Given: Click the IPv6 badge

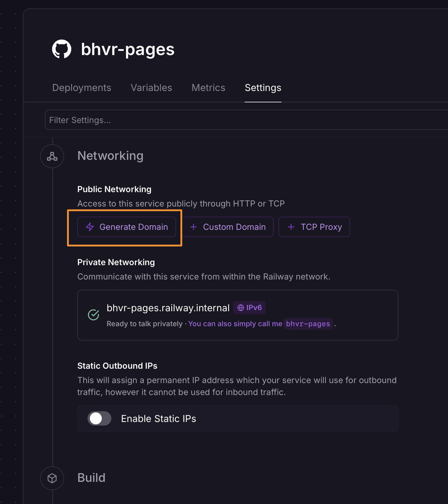Looking at the screenshot, I should pyautogui.click(x=249, y=308).
